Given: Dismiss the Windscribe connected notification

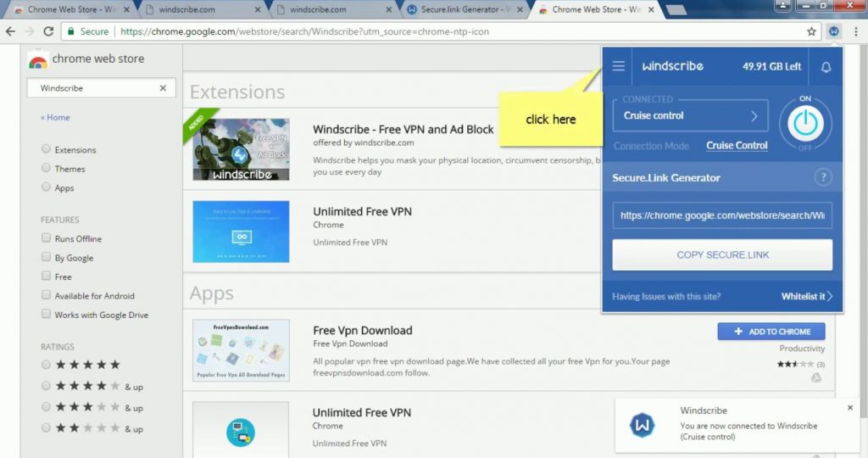Looking at the screenshot, I should coord(849,408).
